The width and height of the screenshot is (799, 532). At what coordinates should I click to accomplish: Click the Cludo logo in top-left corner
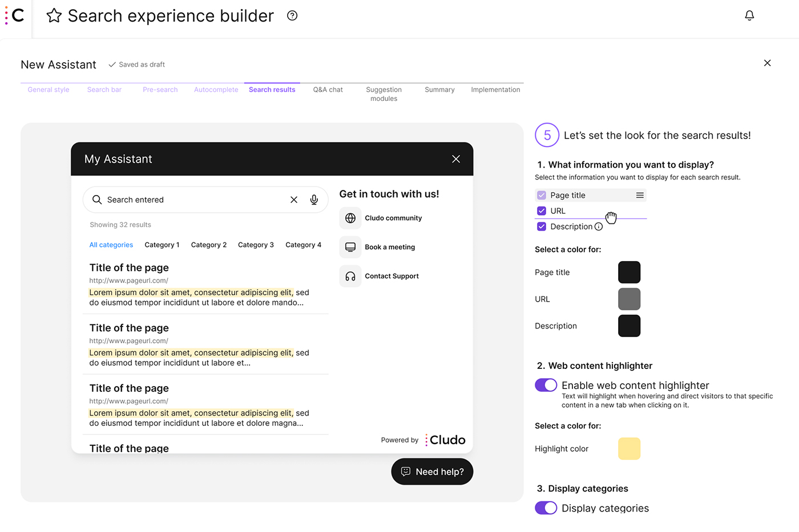pos(15,15)
